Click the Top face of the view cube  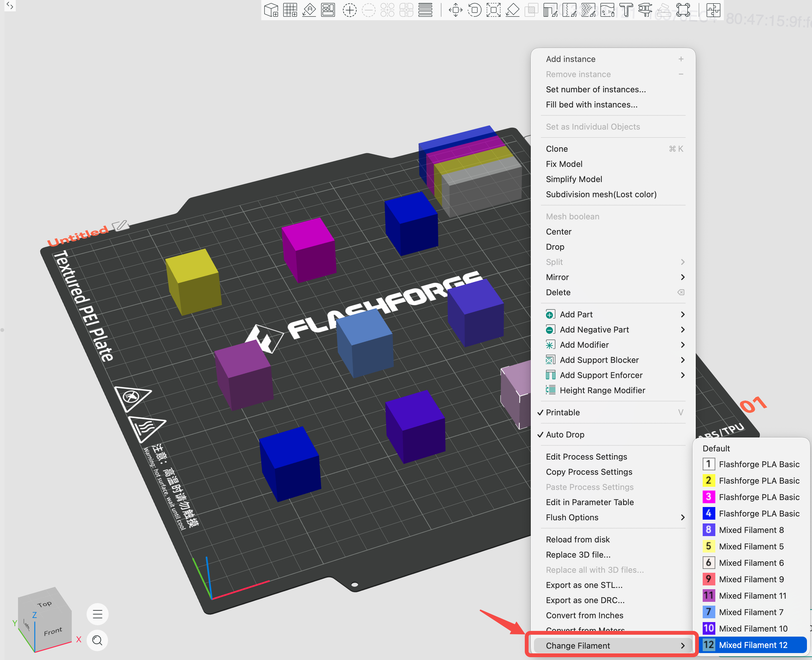click(x=45, y=603)
